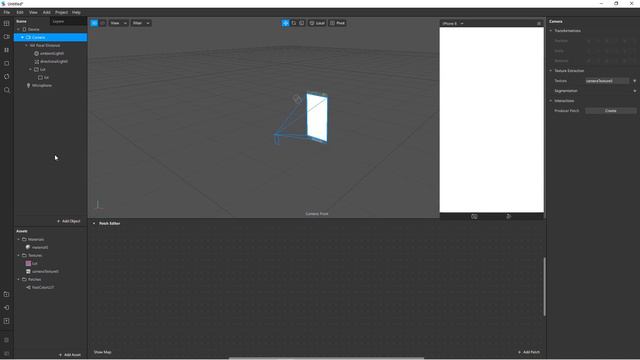Open the viewport Filter dropdown
This screenshot has height=360, width=640.
click(x=141, y=23)
